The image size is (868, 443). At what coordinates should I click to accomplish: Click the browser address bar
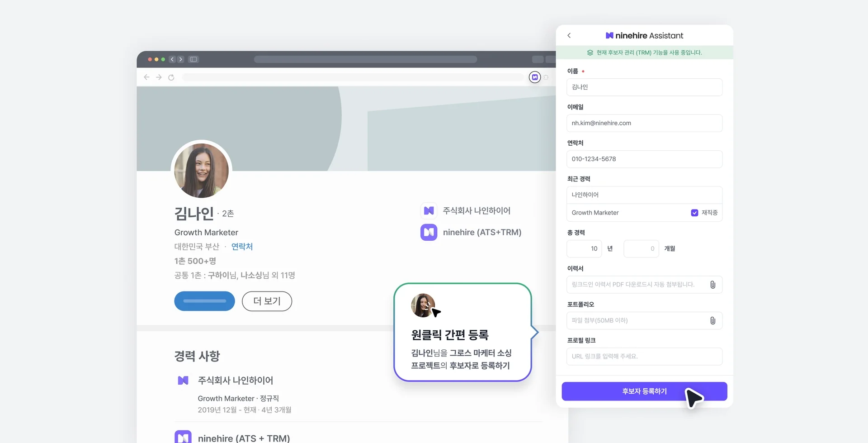(x=353, y=77)
